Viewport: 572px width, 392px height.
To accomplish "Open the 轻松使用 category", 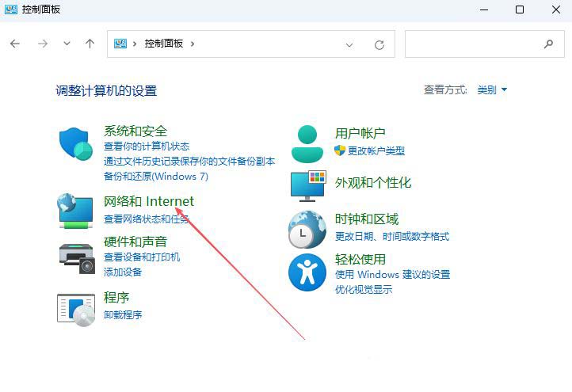I will 360,259.
